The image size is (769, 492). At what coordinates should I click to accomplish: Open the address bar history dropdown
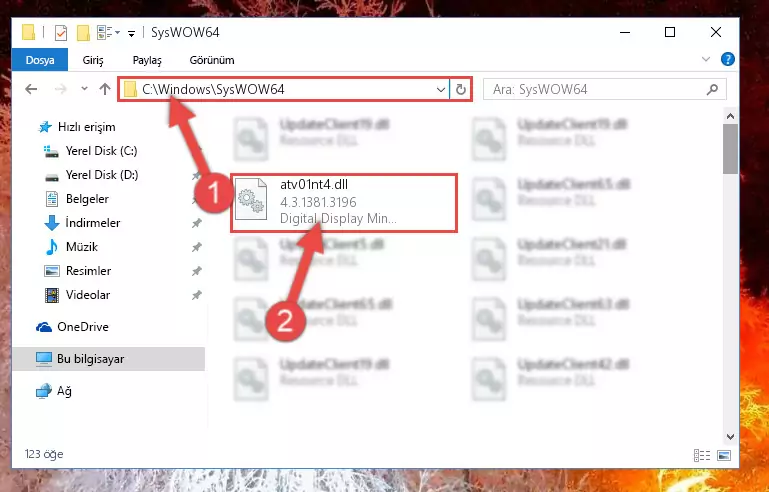pyautogui.click(x=440, y=89)
